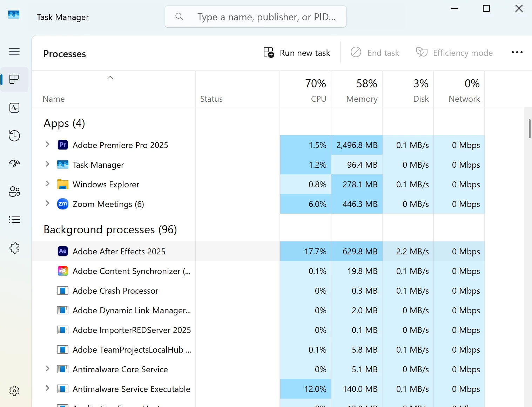Click the Antimalware Service Executable icon
The height and width of the screenshot is (407, 532).
[x=63, y=389]
